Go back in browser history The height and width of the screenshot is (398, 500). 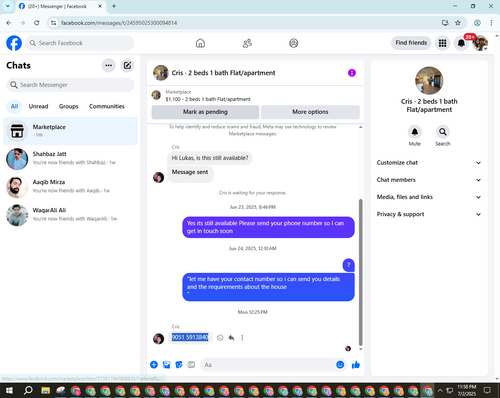click(x=9, y=23)
